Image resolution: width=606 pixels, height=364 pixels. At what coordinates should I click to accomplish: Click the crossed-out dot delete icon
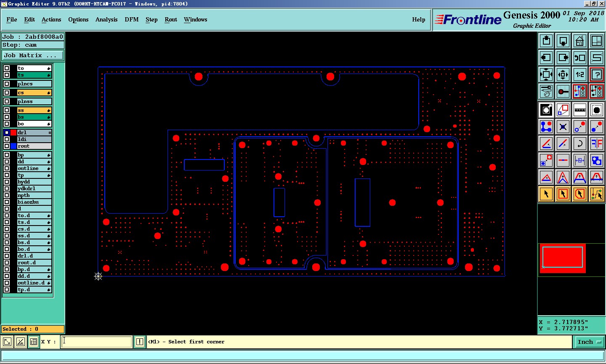(x=563, y=127)
